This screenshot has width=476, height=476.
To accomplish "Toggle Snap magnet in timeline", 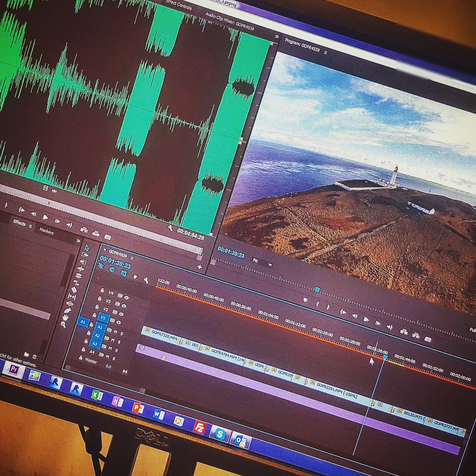I will (112, 270).
